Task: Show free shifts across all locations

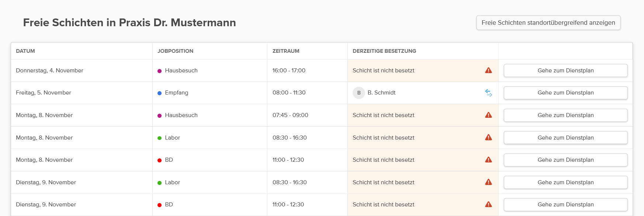Action: tap(548, 23)
